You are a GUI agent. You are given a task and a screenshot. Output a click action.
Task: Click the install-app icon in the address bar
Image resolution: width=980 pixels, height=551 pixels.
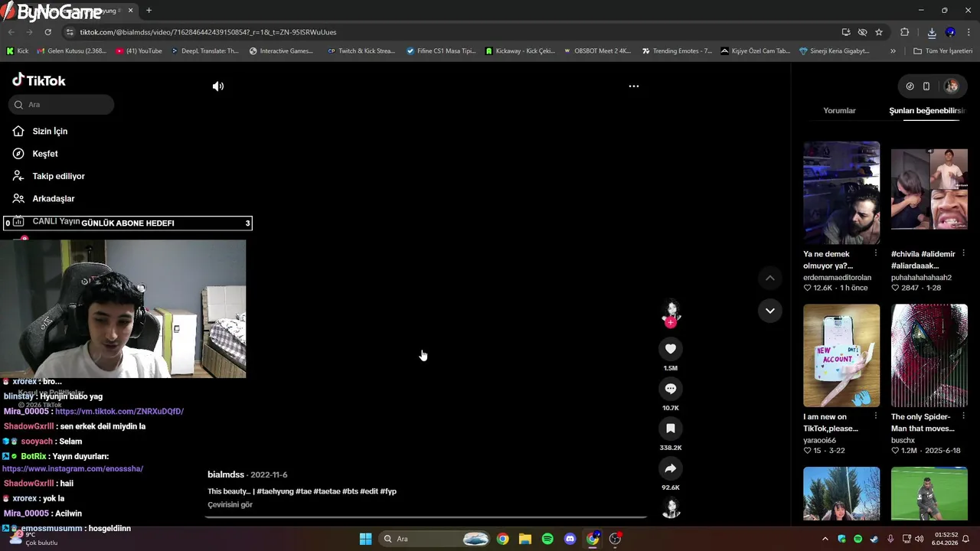coord(846,32)
